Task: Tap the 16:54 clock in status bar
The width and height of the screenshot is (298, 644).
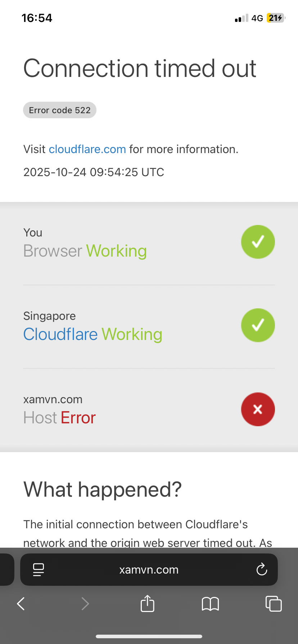Action: (x=37, y=18)
